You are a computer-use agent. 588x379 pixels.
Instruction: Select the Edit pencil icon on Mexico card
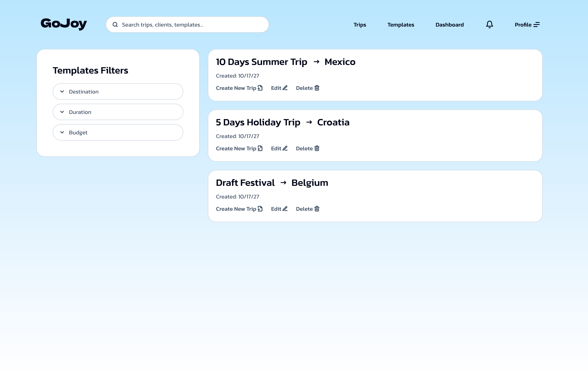click(x=285, y=88)
